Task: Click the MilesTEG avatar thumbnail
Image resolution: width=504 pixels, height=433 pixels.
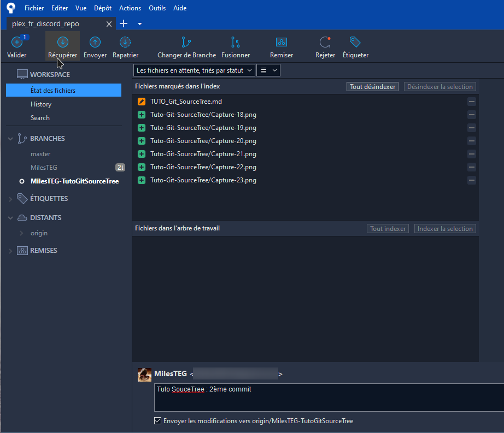Action: [144, 375]
